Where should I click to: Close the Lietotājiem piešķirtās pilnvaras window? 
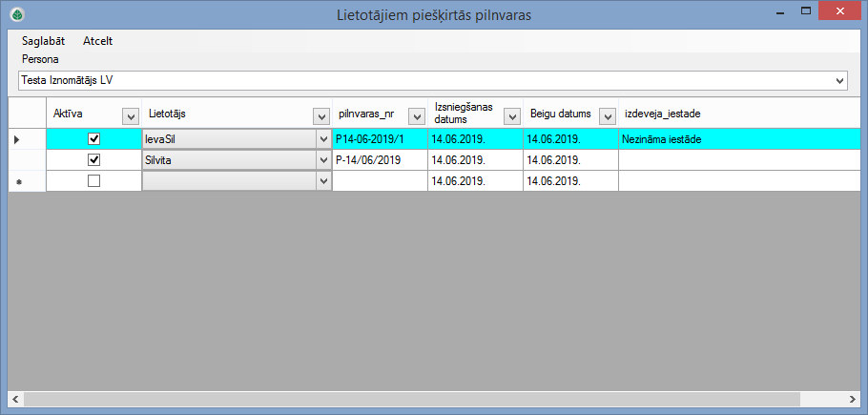[839, 11]
